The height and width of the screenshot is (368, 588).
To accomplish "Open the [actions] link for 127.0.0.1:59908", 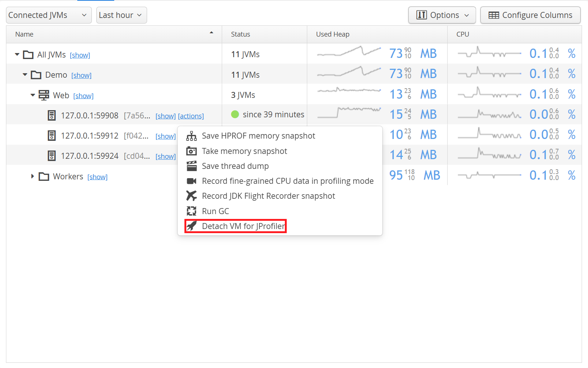I will [191, 116].
